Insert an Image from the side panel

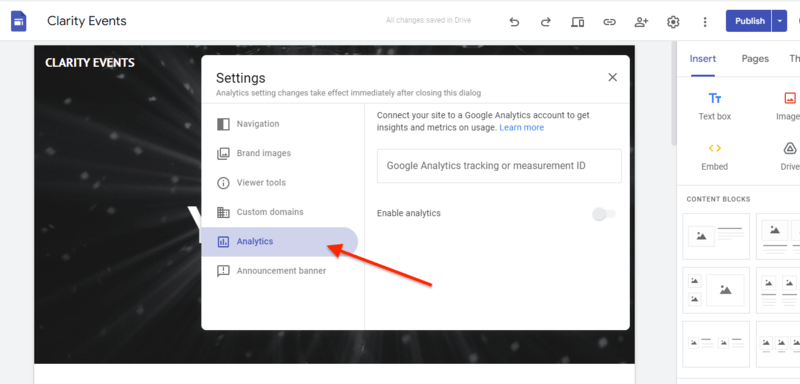pos(788,106)
